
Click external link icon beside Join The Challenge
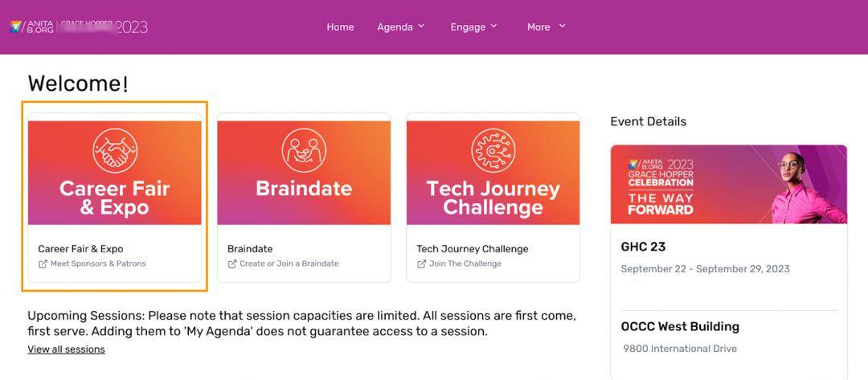[421, 264]
